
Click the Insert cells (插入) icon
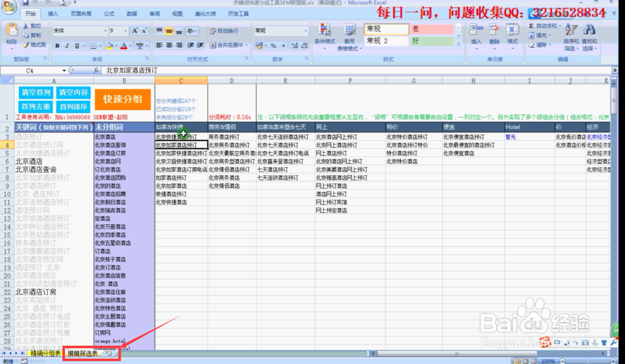coord(476,30)
